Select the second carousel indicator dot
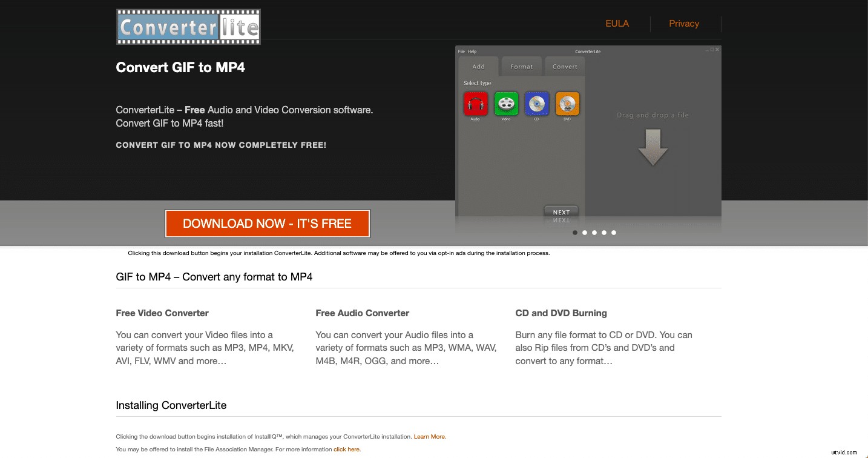 [x=585, y=232]
